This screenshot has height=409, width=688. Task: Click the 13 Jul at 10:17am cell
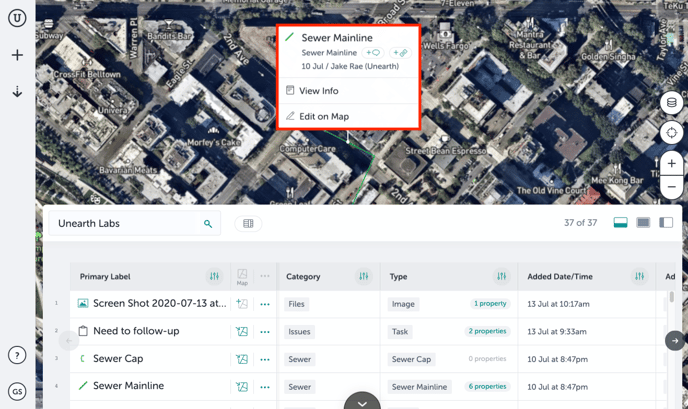click(558, 304)
